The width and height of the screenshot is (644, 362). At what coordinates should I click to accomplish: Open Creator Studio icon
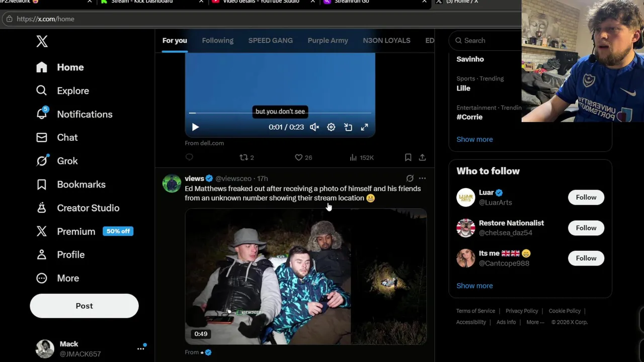point(41,208)
